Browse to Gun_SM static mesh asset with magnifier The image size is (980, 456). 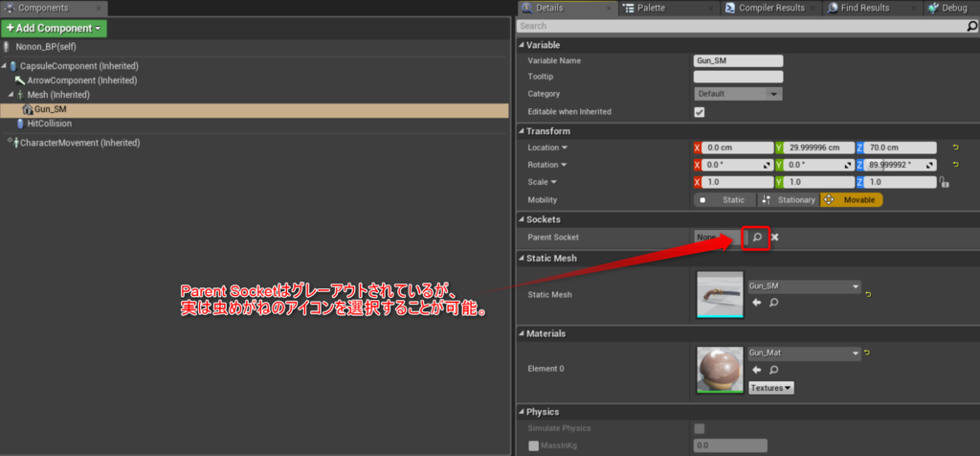point(773,303)
